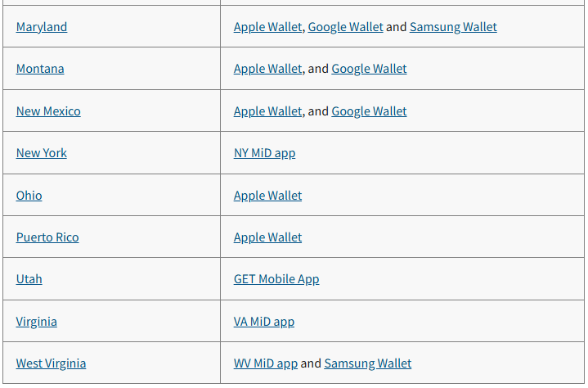
Task: Open the WV MiD app link
Action: click(x=266, y=363)
